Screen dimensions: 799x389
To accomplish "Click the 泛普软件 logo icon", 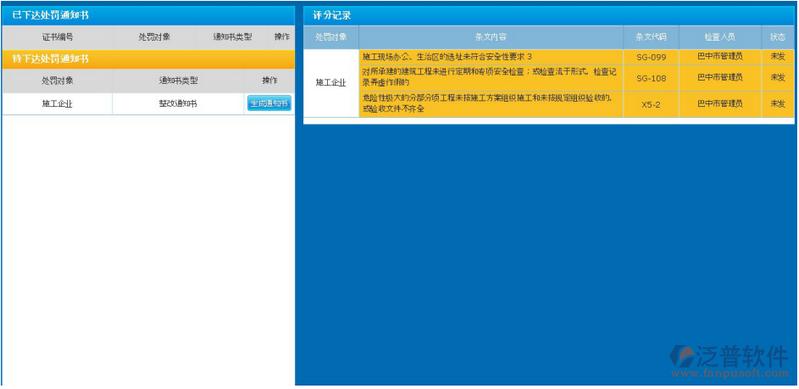I will 682,356.
